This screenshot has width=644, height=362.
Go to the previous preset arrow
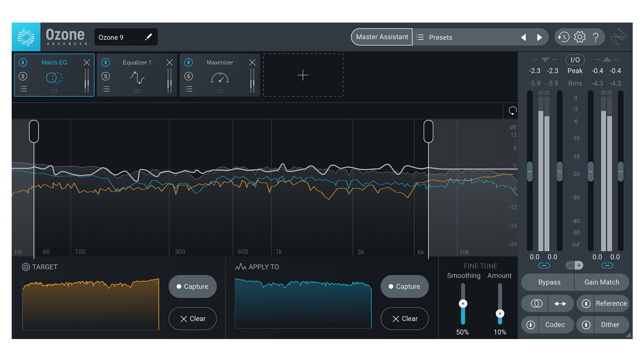click(x=523, y=37)
